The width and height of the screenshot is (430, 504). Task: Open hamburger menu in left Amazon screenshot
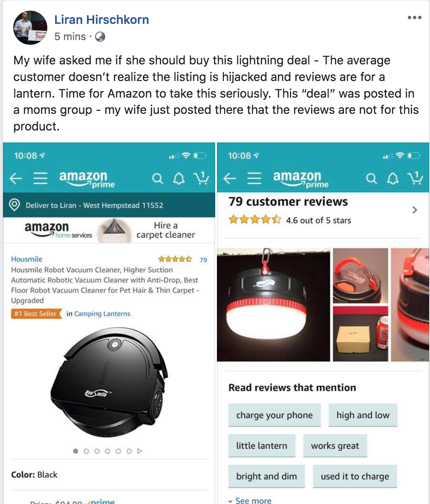pos(40,178)
